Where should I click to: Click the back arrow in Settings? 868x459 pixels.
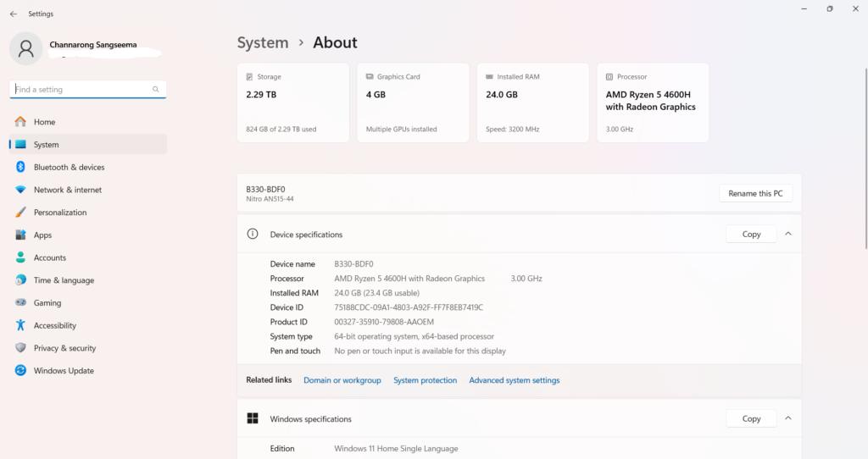tap(14, 14)
